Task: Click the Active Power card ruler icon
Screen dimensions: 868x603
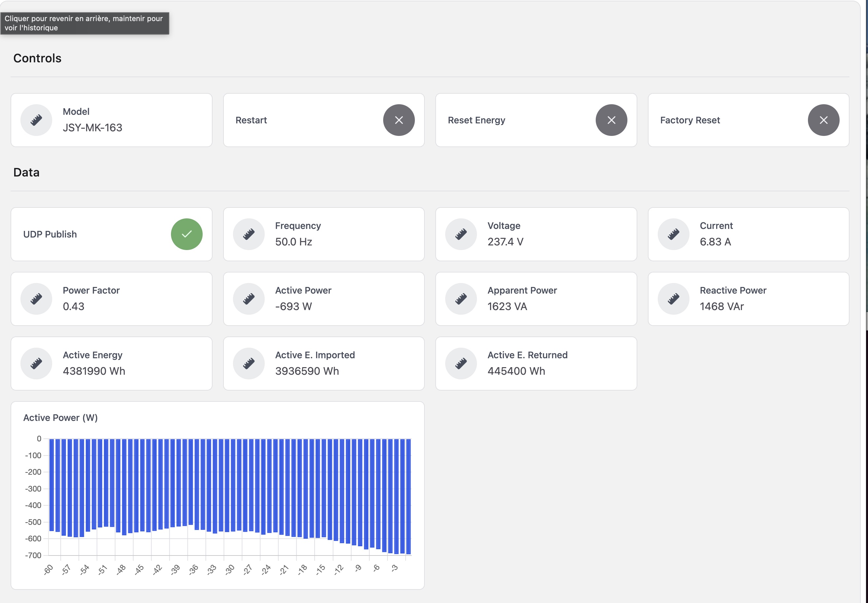Action: [x=249, y=299]
